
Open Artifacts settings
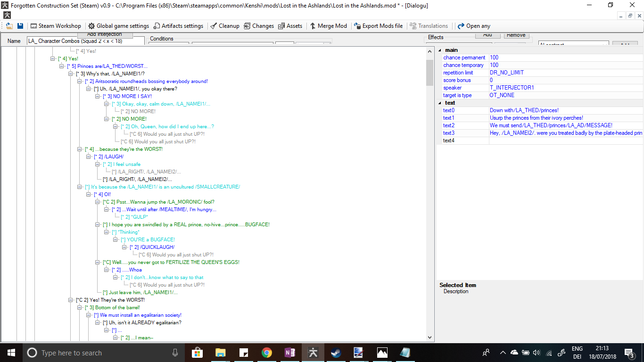pyautogui.click(x=178, y=26)
